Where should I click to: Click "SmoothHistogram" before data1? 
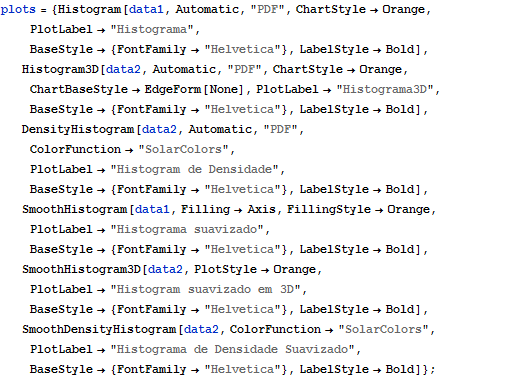click(75, 209)
